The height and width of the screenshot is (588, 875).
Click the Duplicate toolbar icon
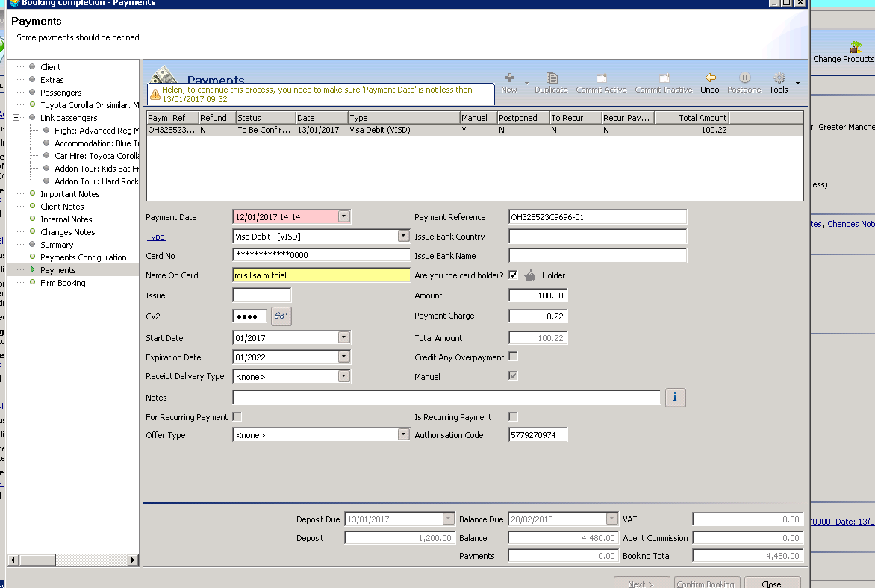[x=552, y=78]
